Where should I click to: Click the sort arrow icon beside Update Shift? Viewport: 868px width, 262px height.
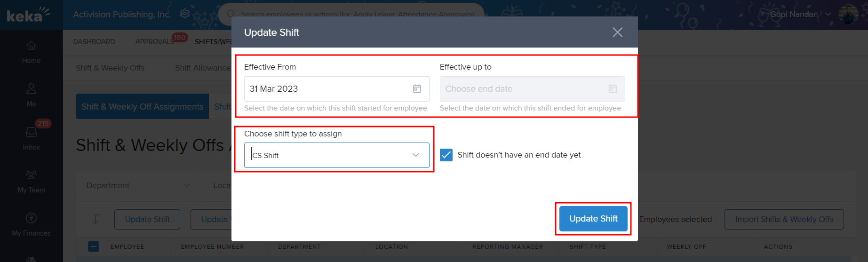pos(96,219)
